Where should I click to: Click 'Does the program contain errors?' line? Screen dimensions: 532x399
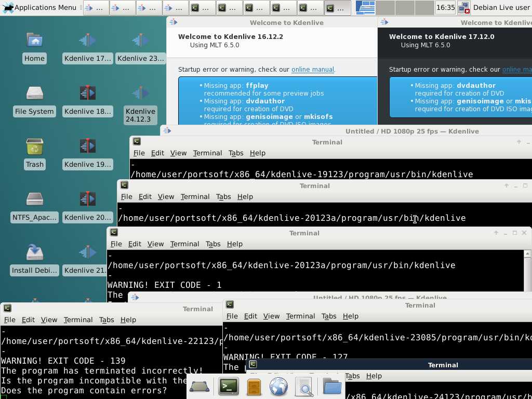click(84, 390)
